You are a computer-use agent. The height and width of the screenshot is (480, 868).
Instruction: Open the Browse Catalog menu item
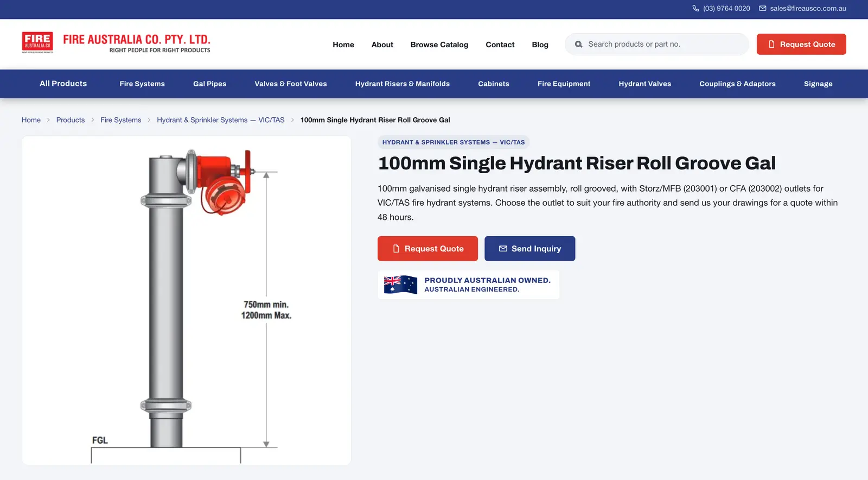439,45
